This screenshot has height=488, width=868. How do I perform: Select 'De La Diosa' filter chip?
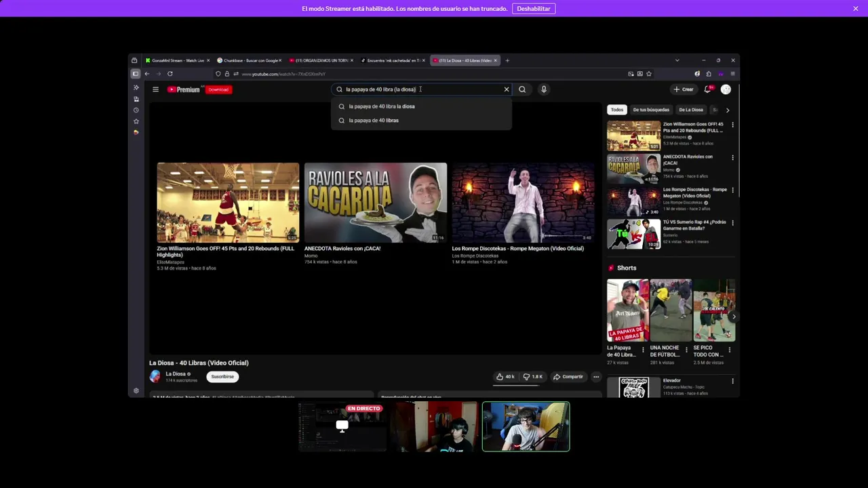click(x=691, y=110)
